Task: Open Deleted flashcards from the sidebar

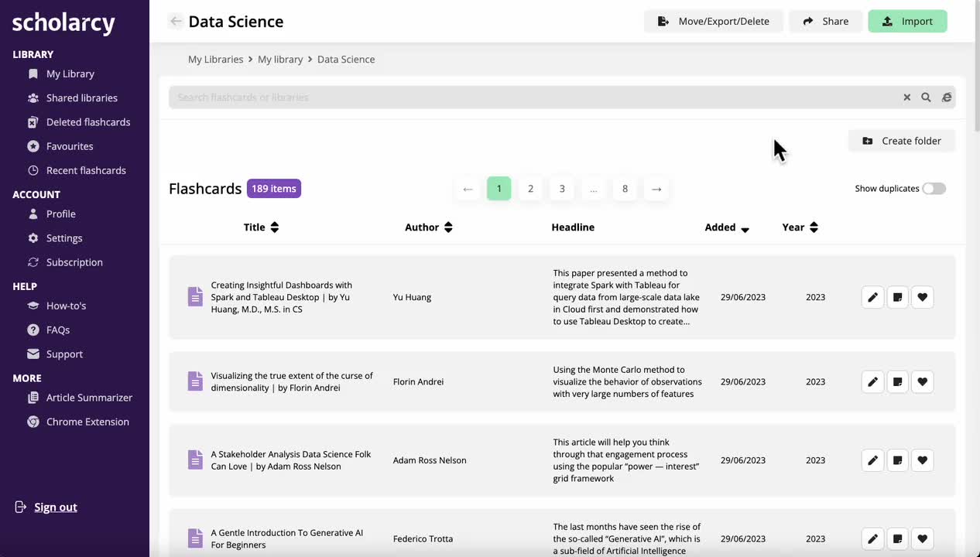Action: tap(88, 121)
